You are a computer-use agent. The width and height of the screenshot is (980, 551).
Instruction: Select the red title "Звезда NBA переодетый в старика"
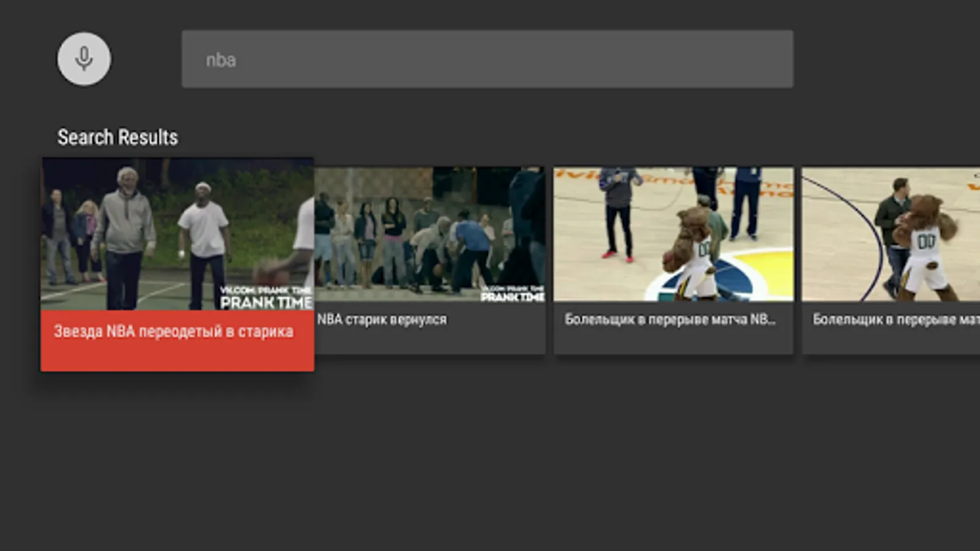click(173, 332)
